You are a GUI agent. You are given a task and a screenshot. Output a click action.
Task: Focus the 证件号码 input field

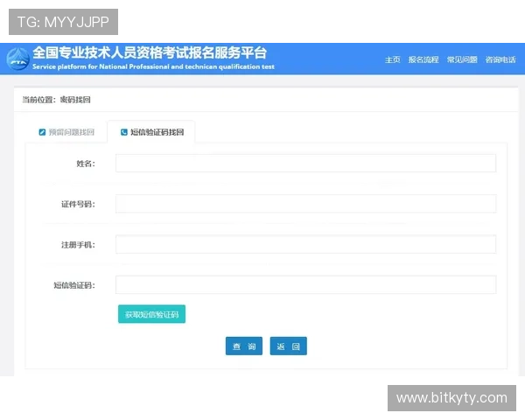305,204
